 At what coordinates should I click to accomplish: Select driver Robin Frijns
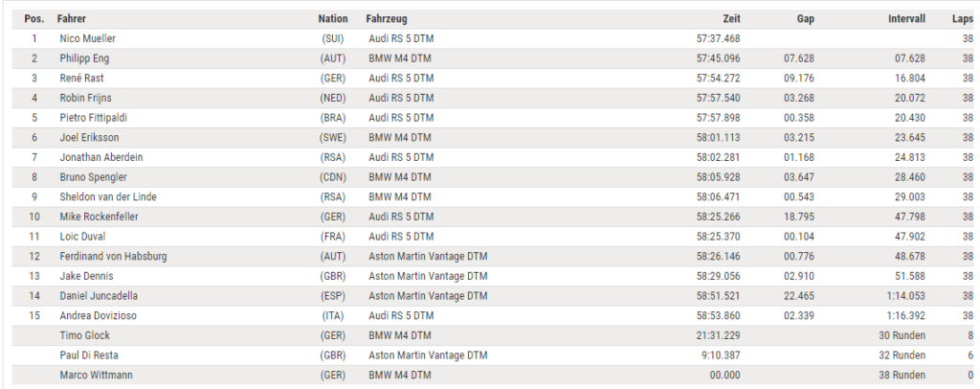(84, 98)
